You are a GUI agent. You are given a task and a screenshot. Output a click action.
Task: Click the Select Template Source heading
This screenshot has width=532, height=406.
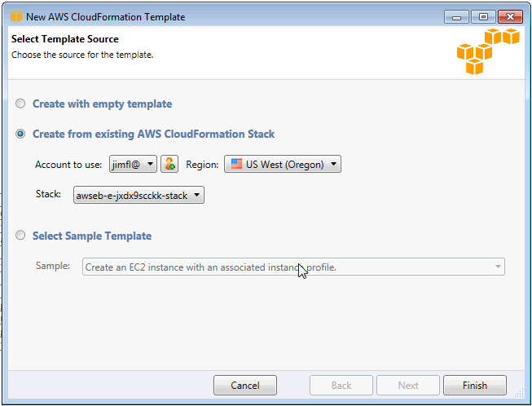[x=64, y=39]
